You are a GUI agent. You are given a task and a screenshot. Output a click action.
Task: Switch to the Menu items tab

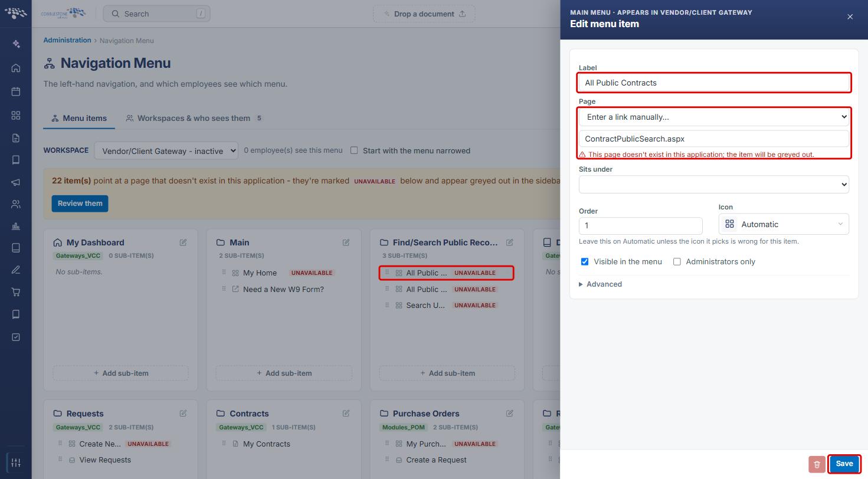79,118
